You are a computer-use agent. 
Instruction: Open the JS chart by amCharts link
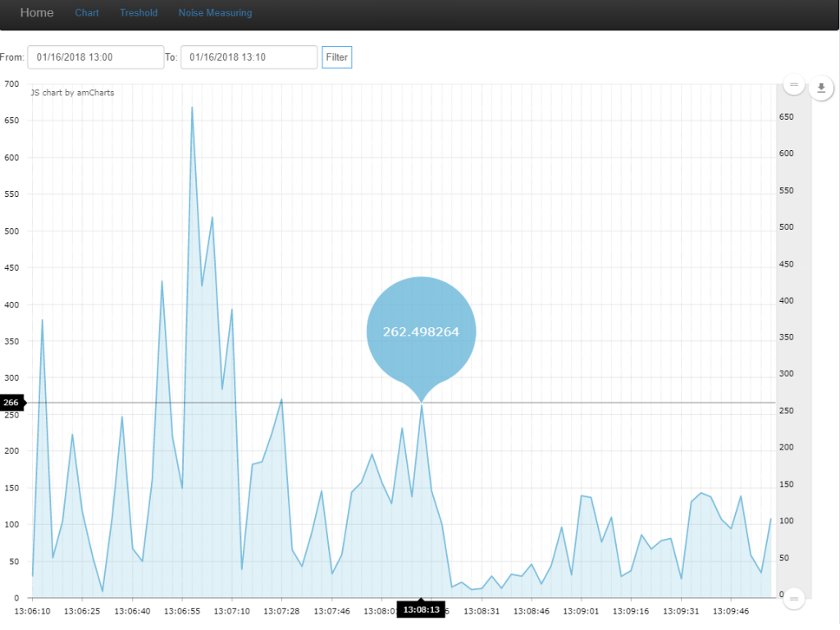click(72, 93)
